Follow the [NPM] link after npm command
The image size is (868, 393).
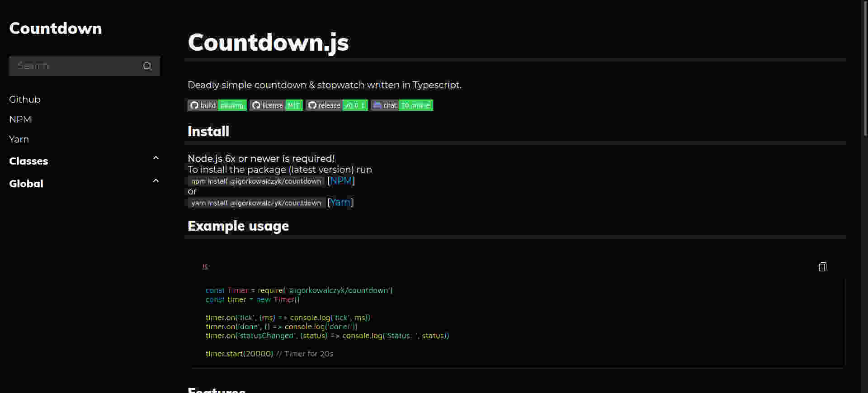click(x=341, y=181)
